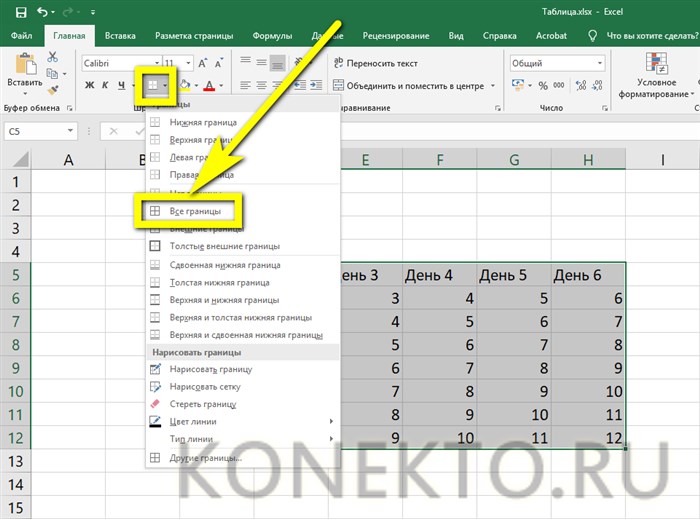Choose Верхняя и нижняя границы
The width and height of the screenshot is (700, 519).
point(243,300)
